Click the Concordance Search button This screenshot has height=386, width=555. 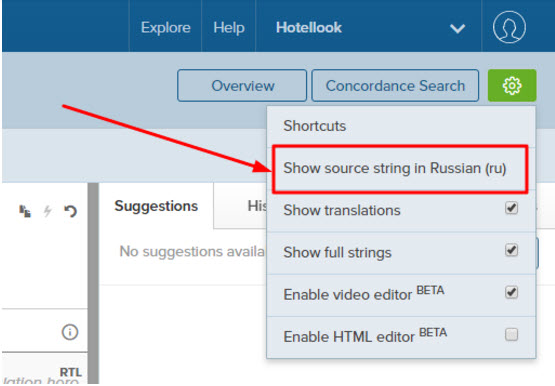395,86
